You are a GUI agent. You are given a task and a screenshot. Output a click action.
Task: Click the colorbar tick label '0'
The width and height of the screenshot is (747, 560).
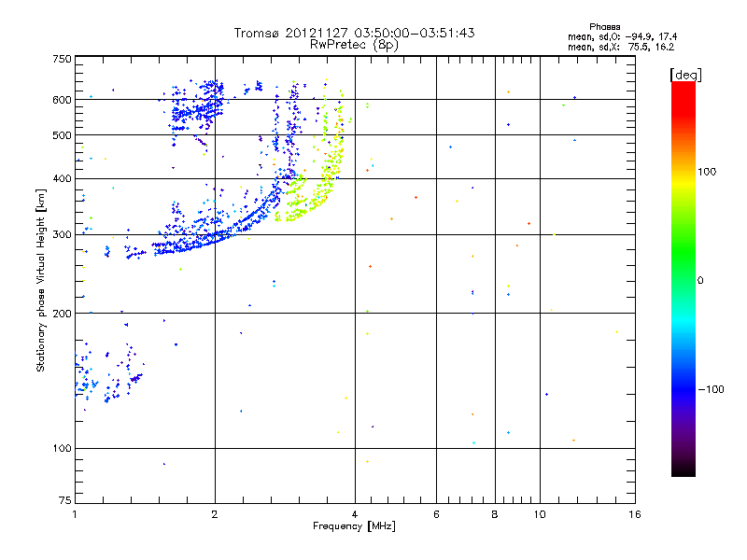click(x=700, y=281)
